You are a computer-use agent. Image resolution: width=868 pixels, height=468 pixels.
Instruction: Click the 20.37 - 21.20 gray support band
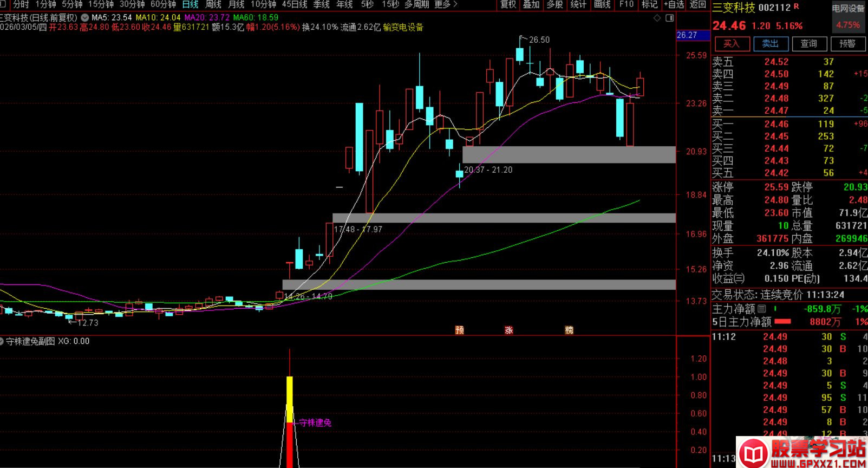(569, 154)
